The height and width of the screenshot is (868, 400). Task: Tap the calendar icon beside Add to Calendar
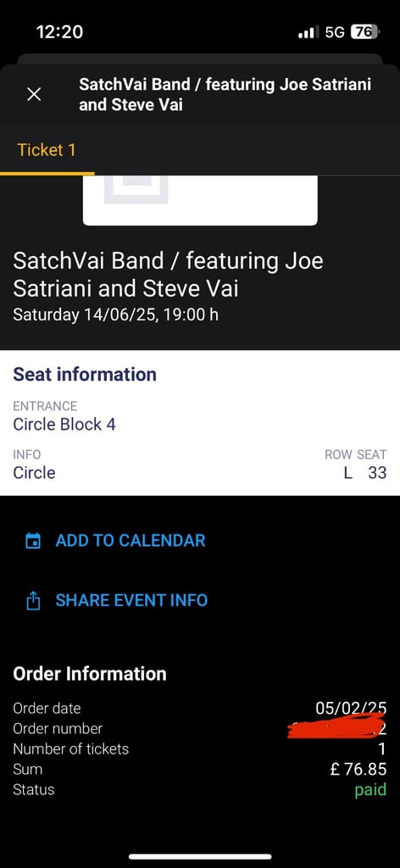point(33,540)
